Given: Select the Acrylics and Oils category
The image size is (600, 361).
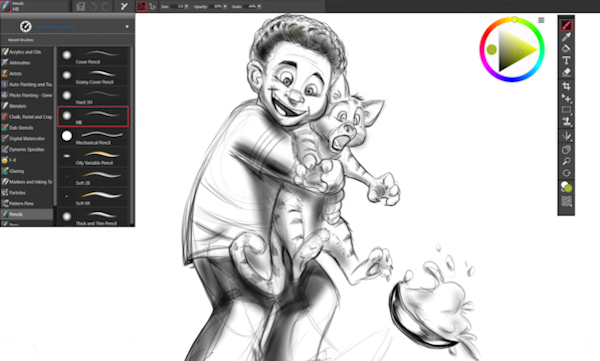Looking at the screenshot, I should click(27, 52).
